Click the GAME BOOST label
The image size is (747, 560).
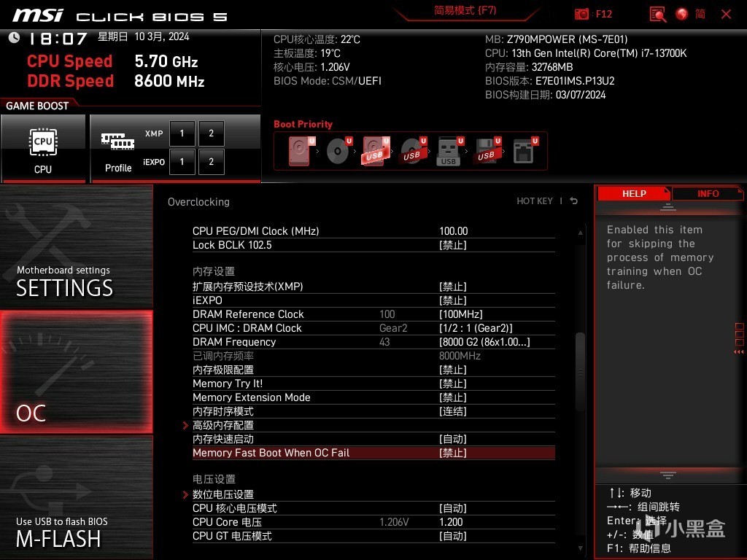(37, 106)
